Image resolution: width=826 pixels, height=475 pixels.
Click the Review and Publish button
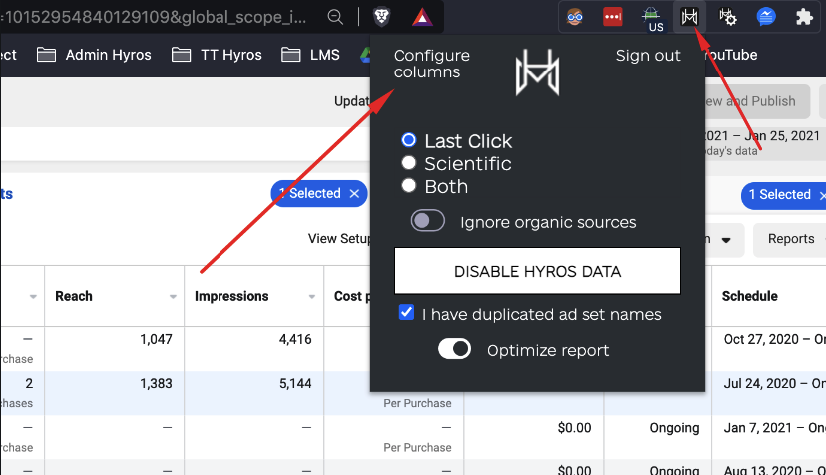coord(756,101)
